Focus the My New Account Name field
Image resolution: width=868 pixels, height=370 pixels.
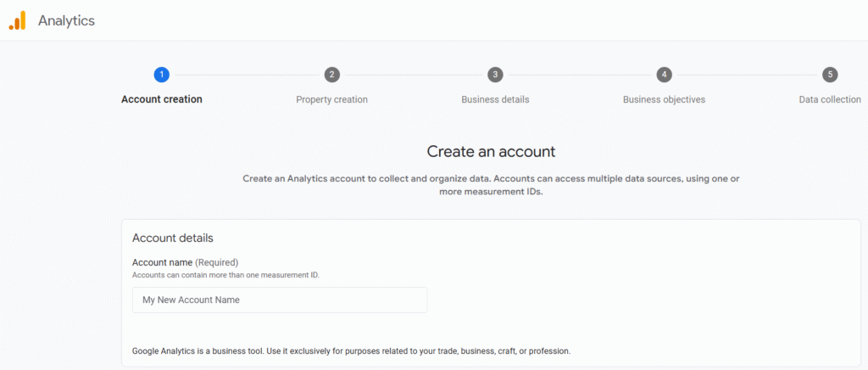(x=280, y=300)
